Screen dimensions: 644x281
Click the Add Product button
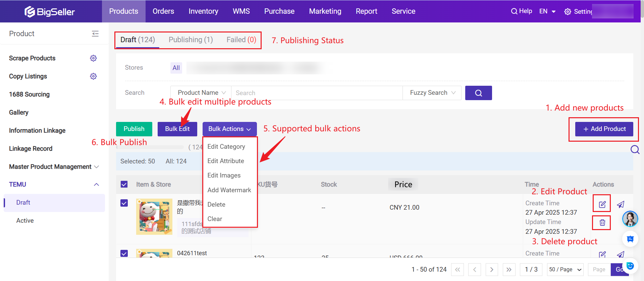tap(604, 129)
